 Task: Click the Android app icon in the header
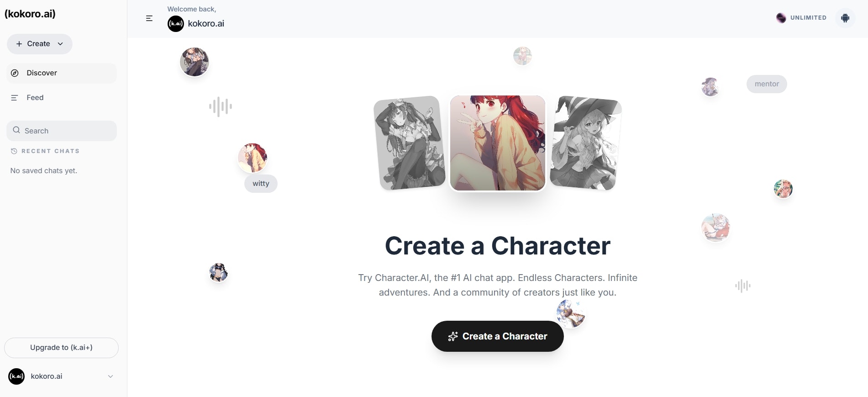pyautogui.click(x=845, y=18)
